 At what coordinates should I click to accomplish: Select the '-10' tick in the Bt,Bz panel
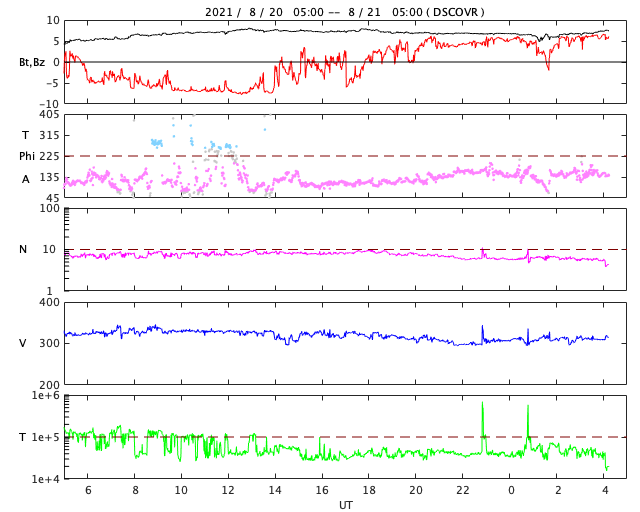click(49, 104)
